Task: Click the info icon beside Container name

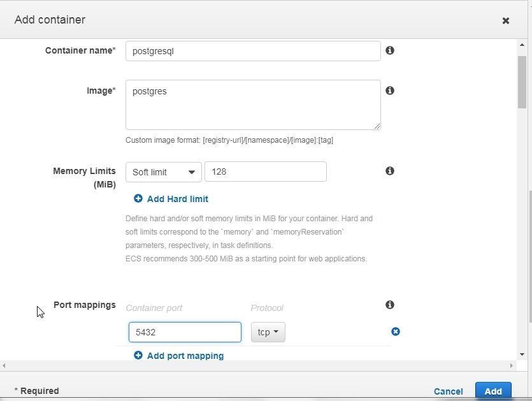Action: tap(390, 50)
